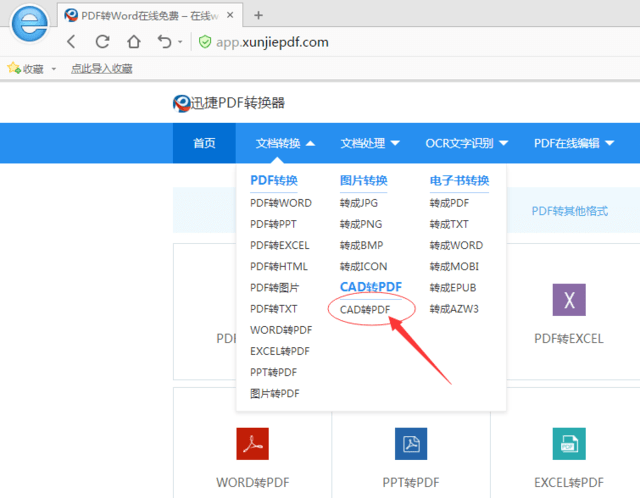Viewport: 640px width, 498px height.
Task: Click the app.xunjiepdf.com address bar
Action: click(x=272, y=42)
